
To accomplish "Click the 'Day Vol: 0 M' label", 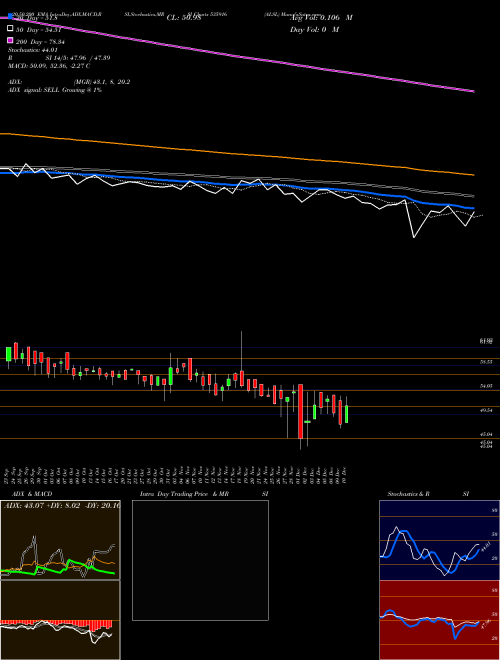I will tap(314, 29).
